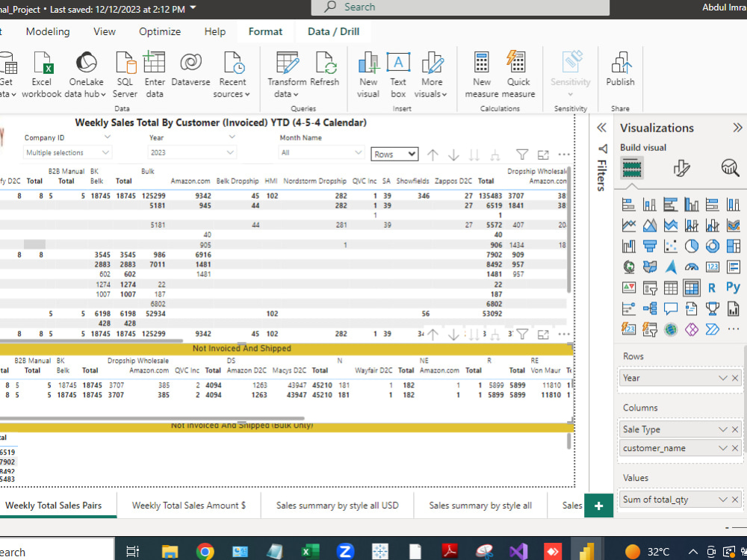Pick the Ribbon chart visual
The height and width of the screenshot is (560, 747).
point(734,225)
